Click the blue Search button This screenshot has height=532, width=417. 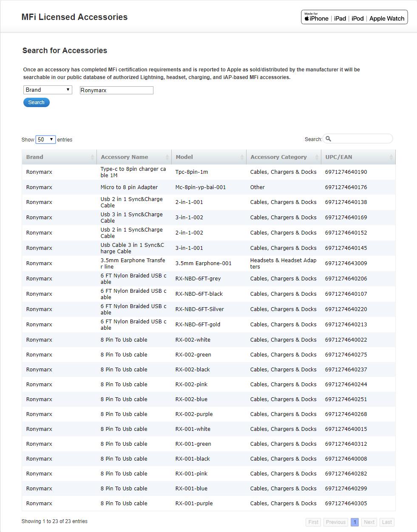click(37, 102)
